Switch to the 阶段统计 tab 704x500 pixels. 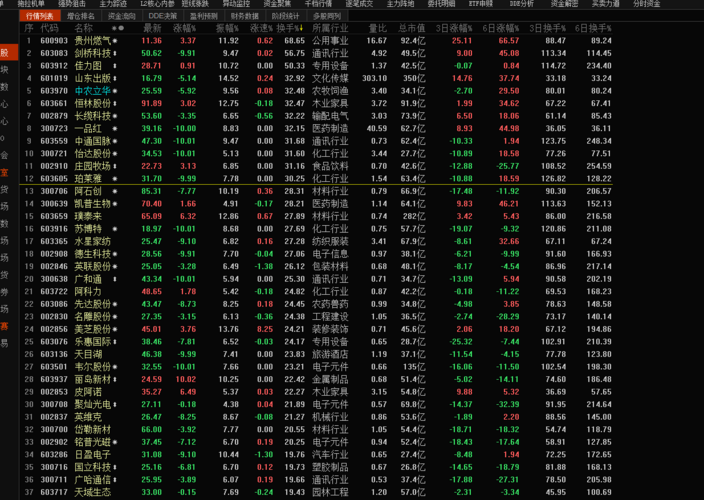pos(286,16)
